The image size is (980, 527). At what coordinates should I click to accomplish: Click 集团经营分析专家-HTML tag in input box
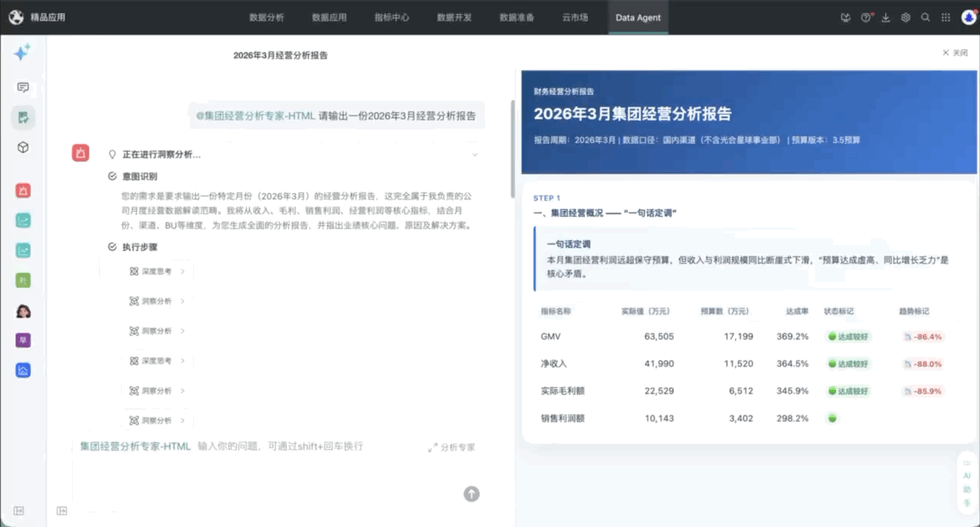click(x=136, y=447)
